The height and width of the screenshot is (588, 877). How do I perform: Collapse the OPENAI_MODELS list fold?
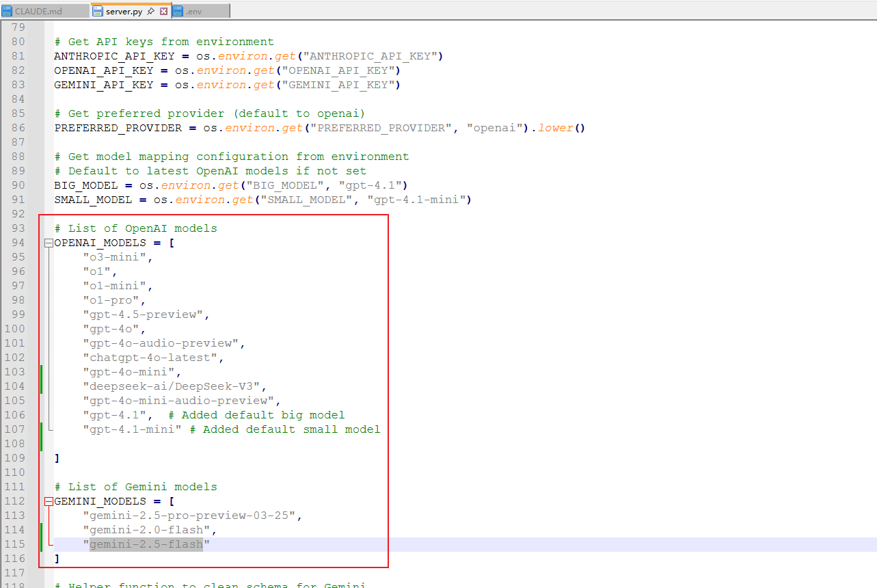[49, 243]
